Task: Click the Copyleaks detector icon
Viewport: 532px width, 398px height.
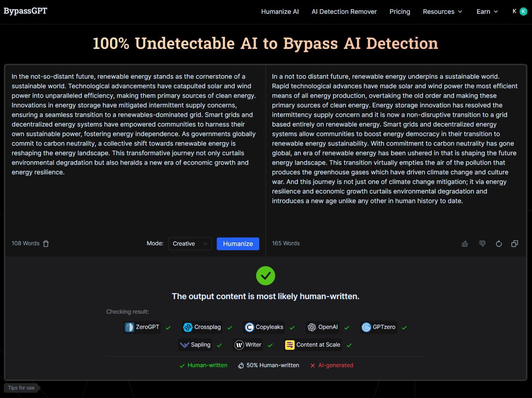Action: pyautogui.click(x=249, y=327)
